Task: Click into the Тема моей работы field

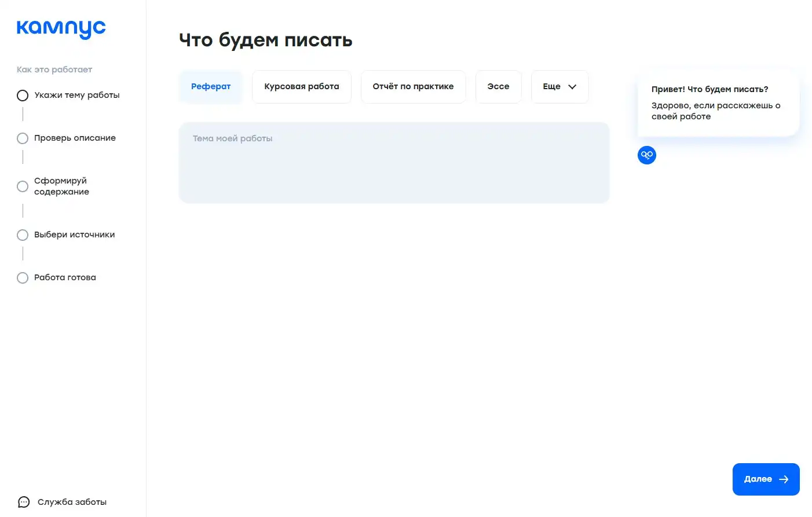Action: (x=394, y=163)
